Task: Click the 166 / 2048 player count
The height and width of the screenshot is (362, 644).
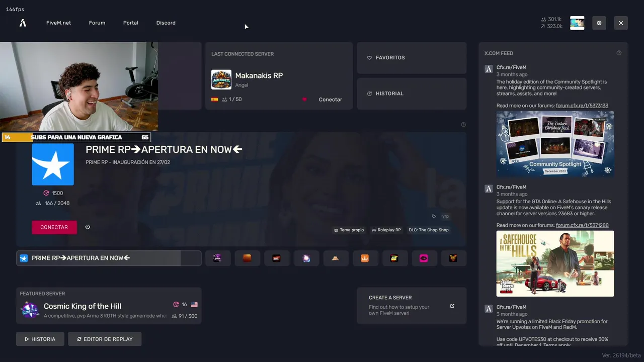Action: 53,203
